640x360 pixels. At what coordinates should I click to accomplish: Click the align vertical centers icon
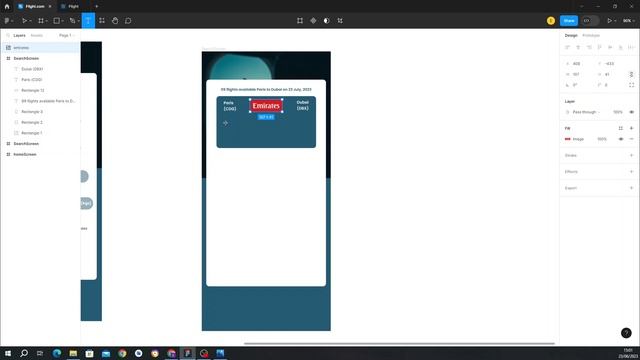coord(610,47)
